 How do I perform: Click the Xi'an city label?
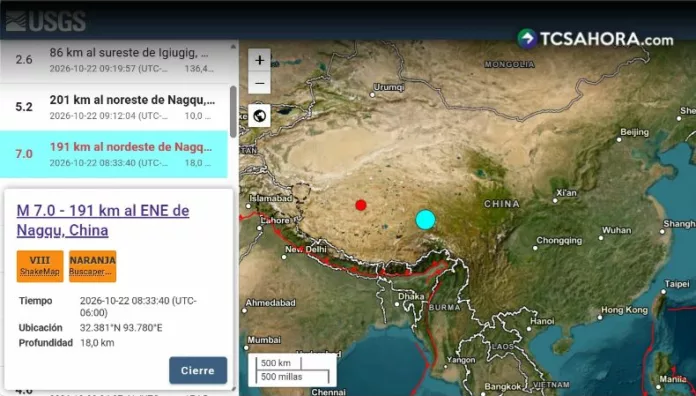(x=566, y=193)
